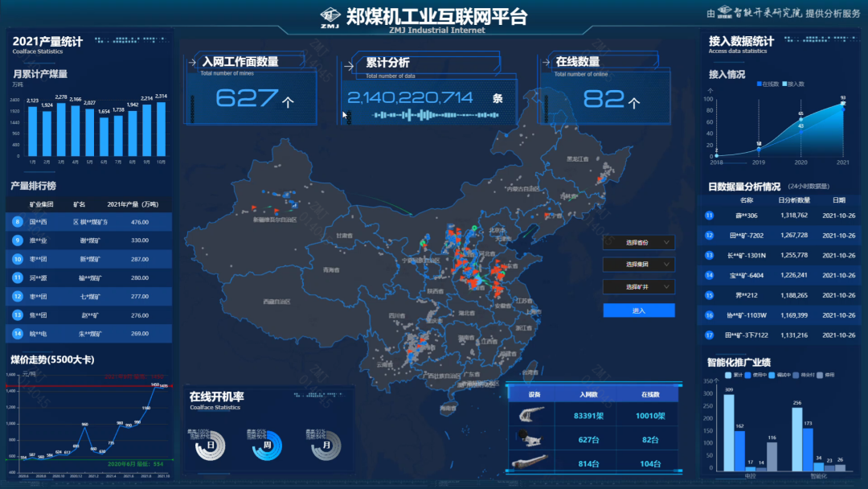Select the 月 gauge in 在线开机率
The width and height of the screenshot is (868, 489).
point(326,446)
